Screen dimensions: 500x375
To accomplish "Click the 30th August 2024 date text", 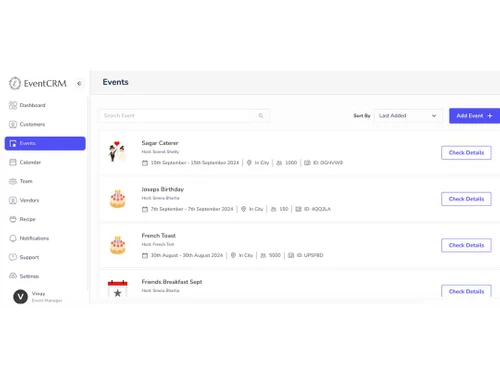I will pyautogui.click(x=187, y=255).
